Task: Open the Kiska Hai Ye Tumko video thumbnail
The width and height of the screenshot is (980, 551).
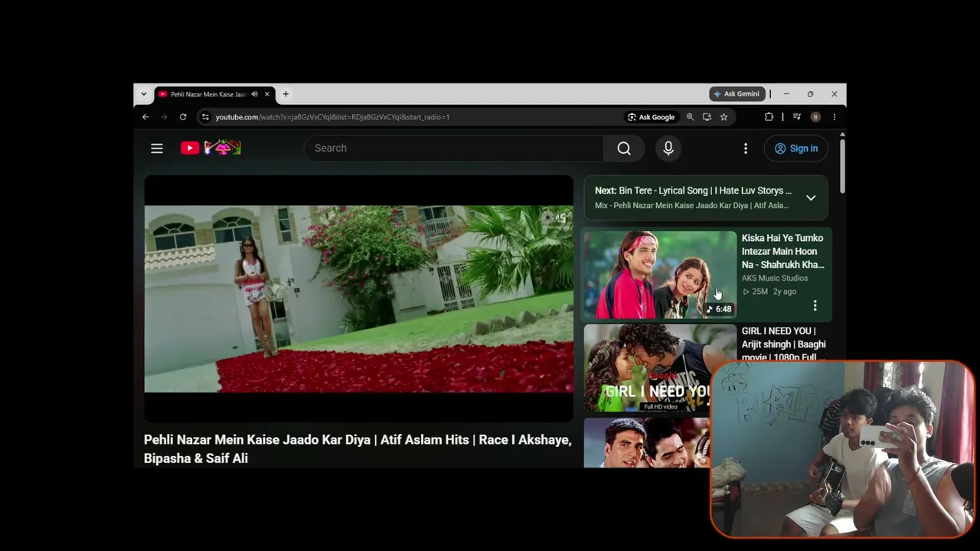Action: (x=660, y=275)
